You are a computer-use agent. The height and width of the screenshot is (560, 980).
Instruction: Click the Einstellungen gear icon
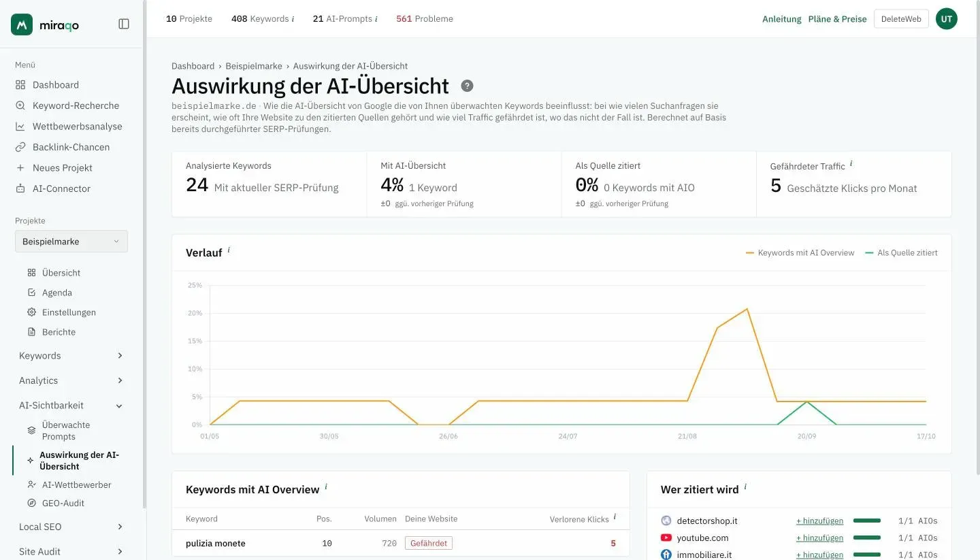pos(31,312)
